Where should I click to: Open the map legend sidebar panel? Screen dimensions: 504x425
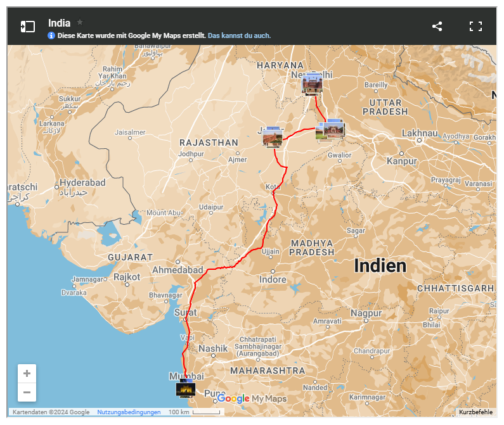click(27, 27)
